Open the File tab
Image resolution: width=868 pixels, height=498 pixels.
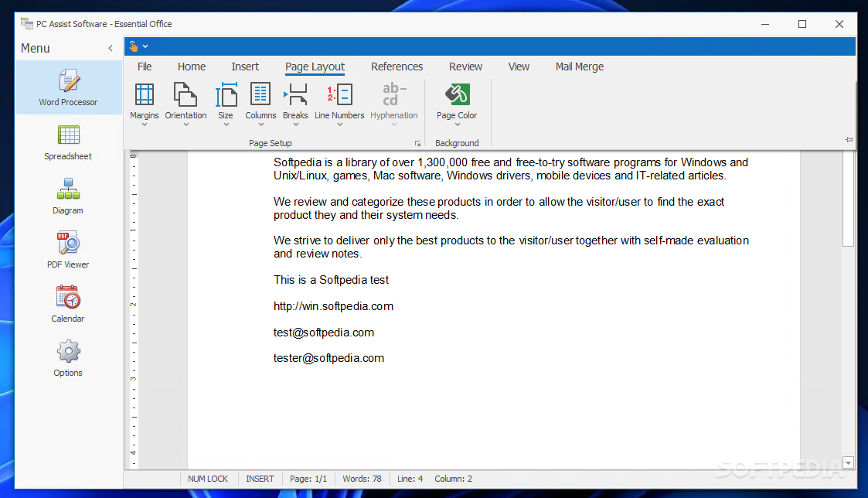click(x=145, y=67)
